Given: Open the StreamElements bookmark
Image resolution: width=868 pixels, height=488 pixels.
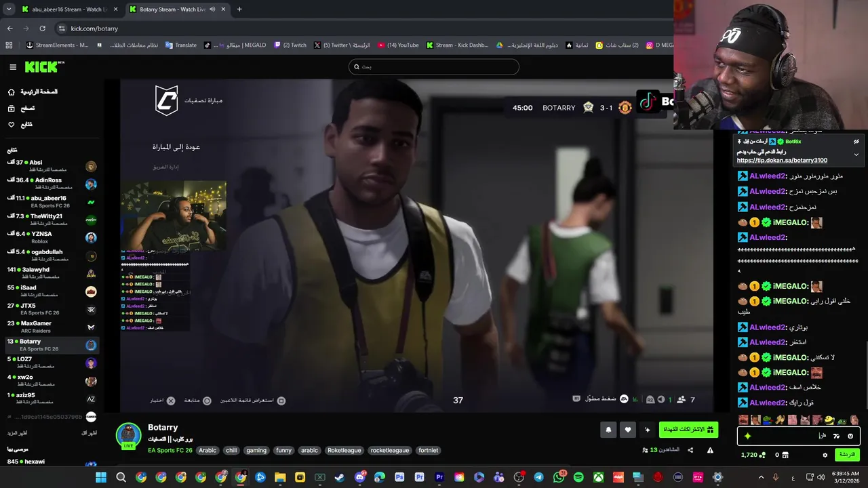Looking at the screenshot, I should point(57,45).
